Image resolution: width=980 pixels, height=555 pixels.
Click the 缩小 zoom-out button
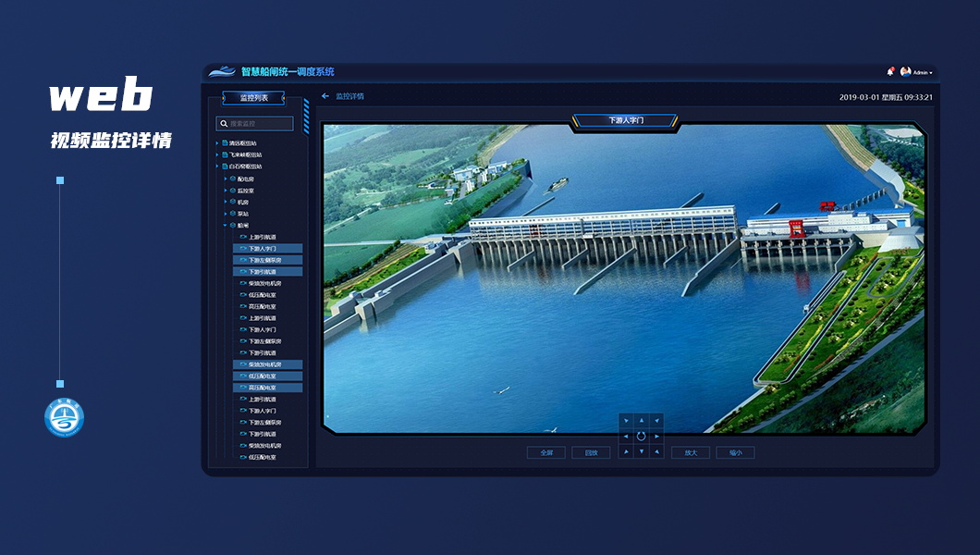point(736,452)
